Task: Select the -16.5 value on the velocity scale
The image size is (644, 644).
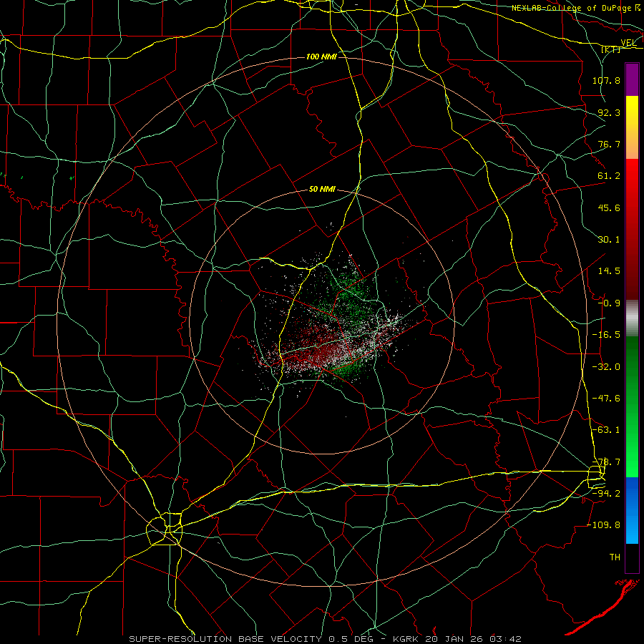Action: tap(606, 335)
